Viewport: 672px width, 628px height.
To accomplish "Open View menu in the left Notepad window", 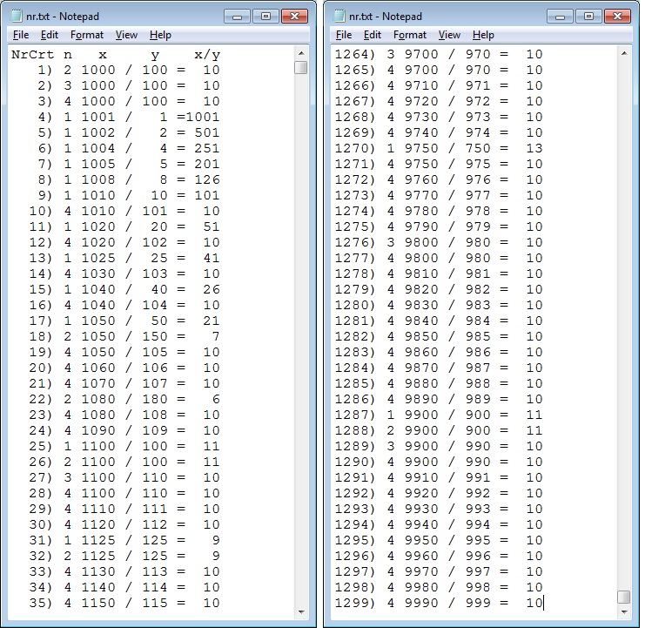I will (x=126, y=35).
